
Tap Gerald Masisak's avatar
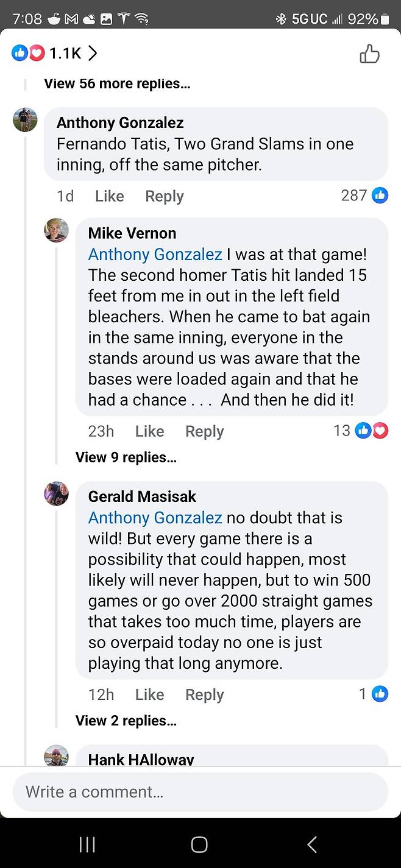coord(56,493)
